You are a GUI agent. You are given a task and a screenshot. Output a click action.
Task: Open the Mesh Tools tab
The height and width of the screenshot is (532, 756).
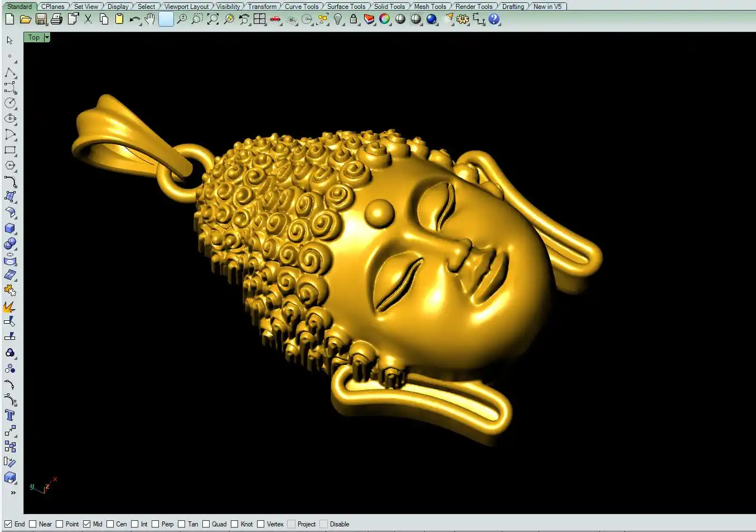[430, 7]
